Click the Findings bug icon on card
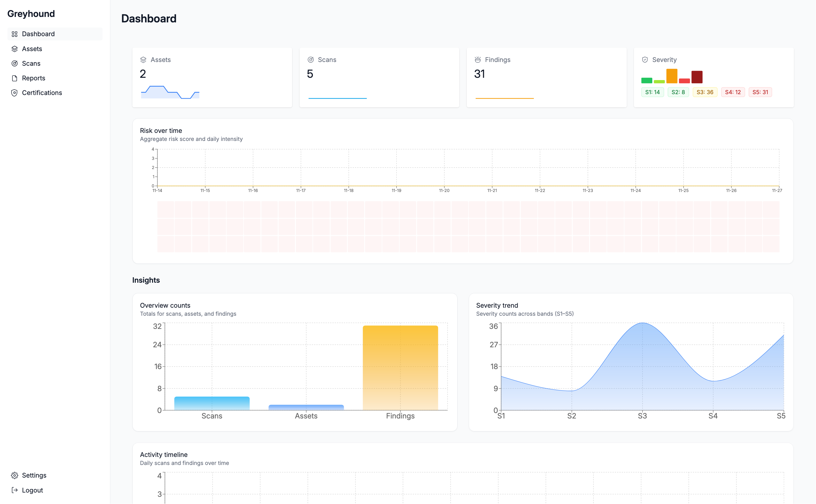The image size is (816, 504). [478, 60]
